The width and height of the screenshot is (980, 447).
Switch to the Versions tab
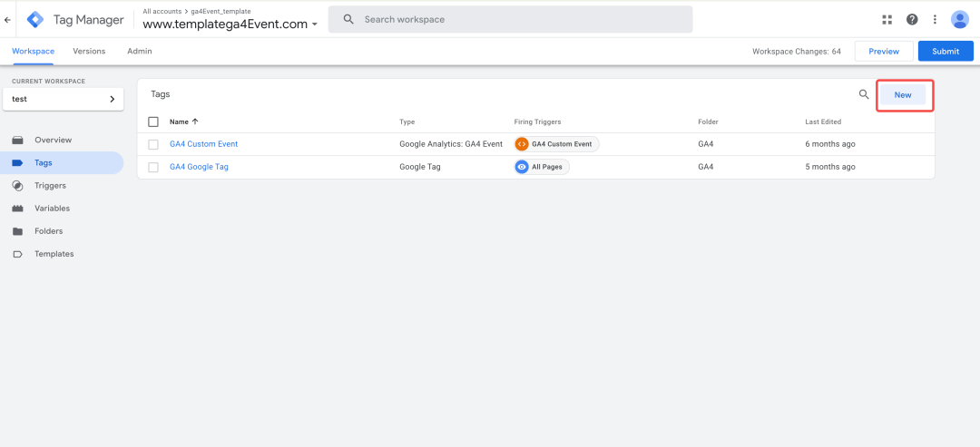[x=89, y=51]
